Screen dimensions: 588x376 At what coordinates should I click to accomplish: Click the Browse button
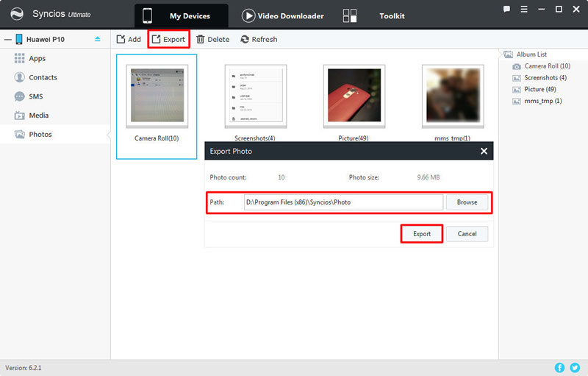click(x=467, y=202)
